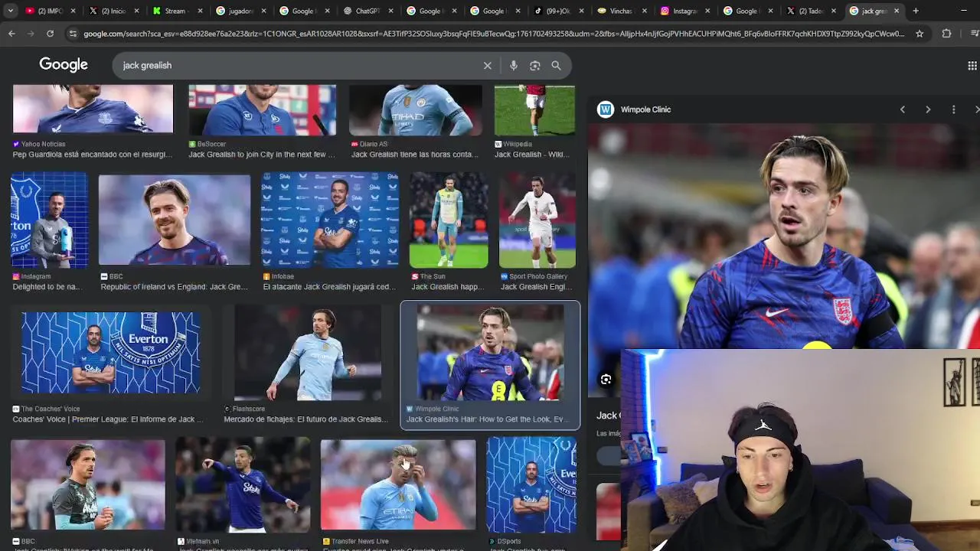The image size is (980, 551).
Task: Switch to the (99+) TikTok tab
Action: 559,11
